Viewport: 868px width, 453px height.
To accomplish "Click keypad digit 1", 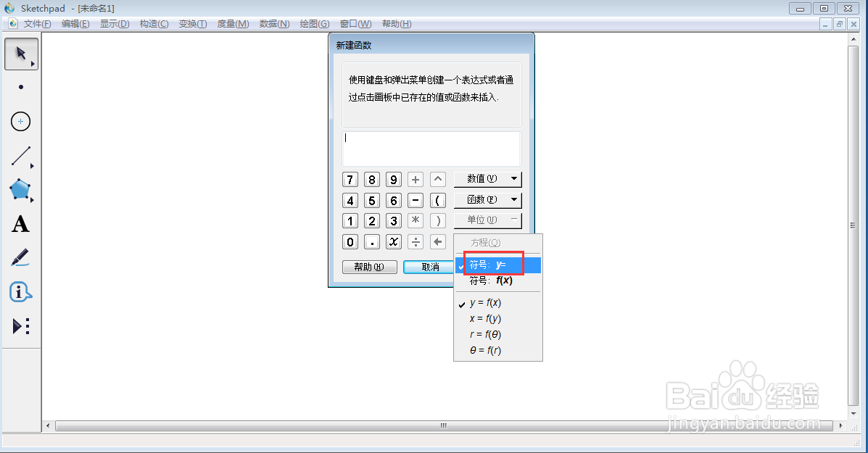I will 350,221.
